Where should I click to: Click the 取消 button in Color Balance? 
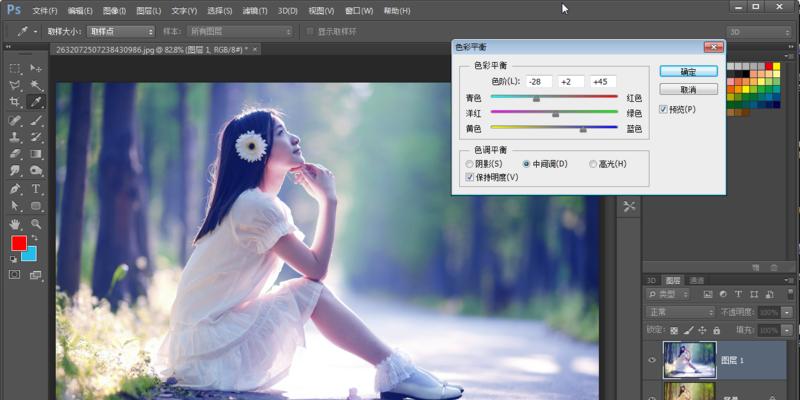689,89
